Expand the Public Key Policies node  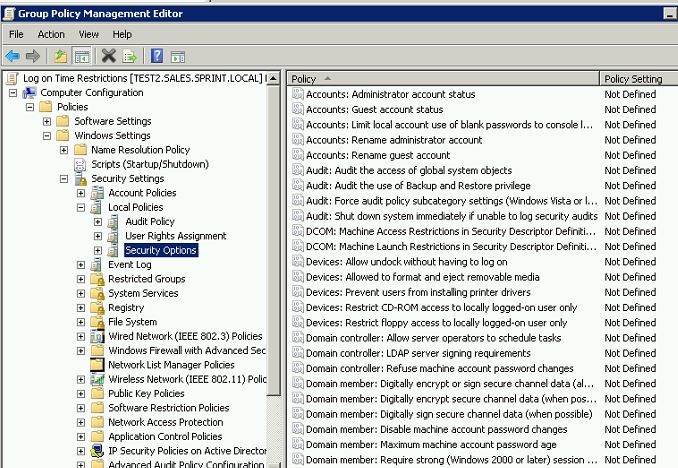pos(81,394)
